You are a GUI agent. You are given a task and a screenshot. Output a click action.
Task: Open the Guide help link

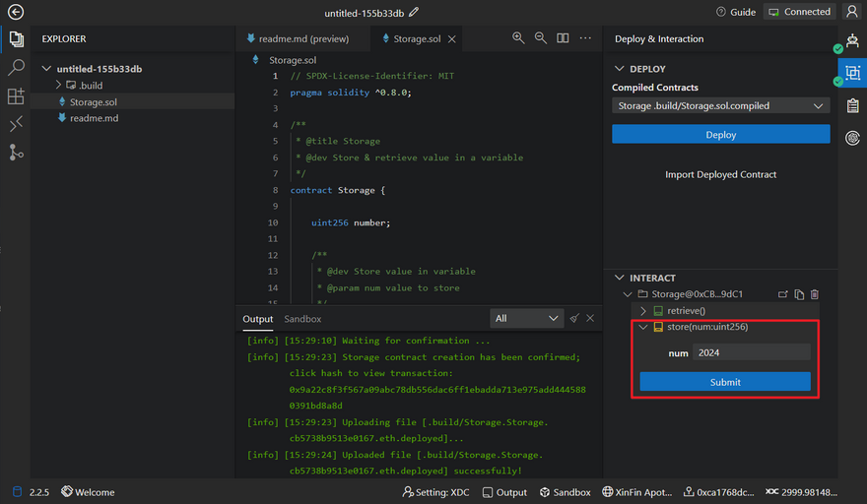coord(735,12)
